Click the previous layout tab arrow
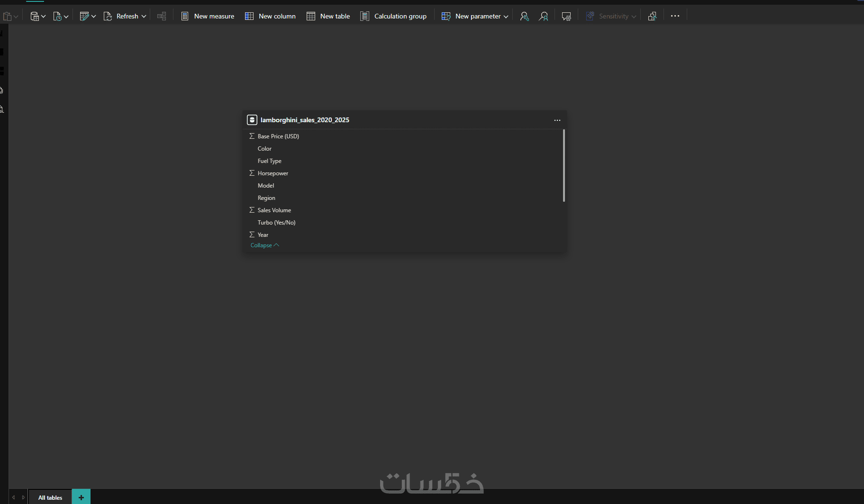The width and height of the screenshot is (864, 504). click(13, 497)
